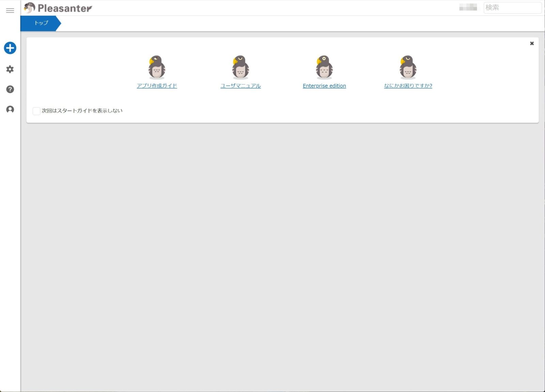Dismiss the start guide panel with X
Viewport: 545px width, 392px height.
tap(532, 44)
